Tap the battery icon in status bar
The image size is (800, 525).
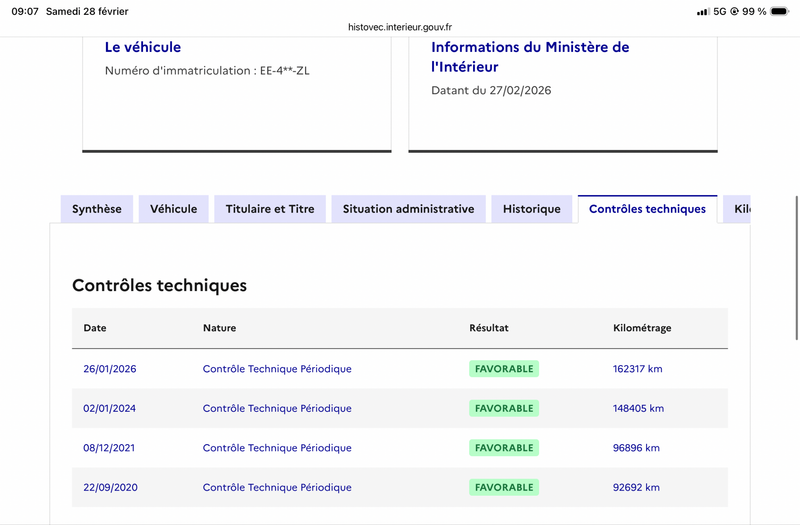(780, 11)
